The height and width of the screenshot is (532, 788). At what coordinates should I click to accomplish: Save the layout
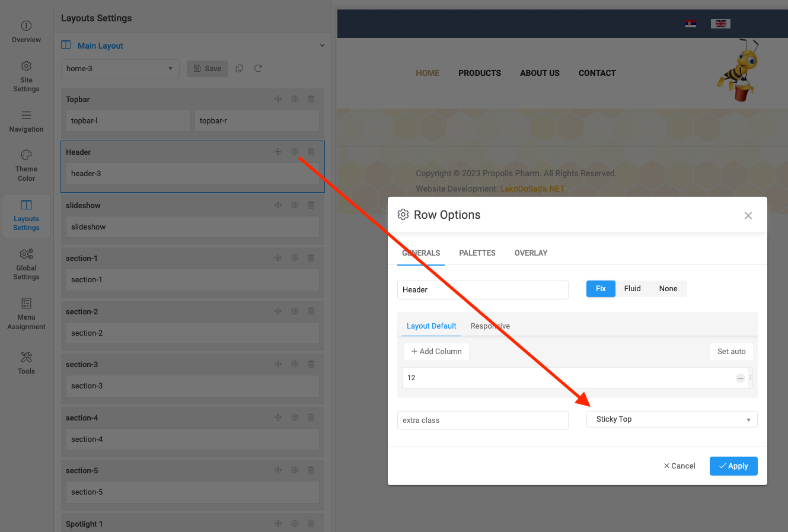pos(208,69)
